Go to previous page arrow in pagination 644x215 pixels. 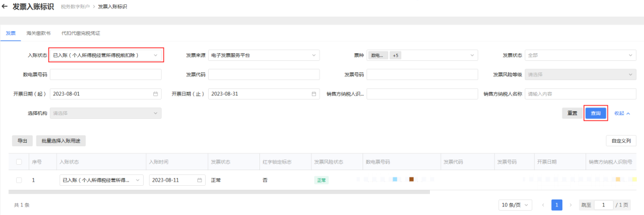543,205
